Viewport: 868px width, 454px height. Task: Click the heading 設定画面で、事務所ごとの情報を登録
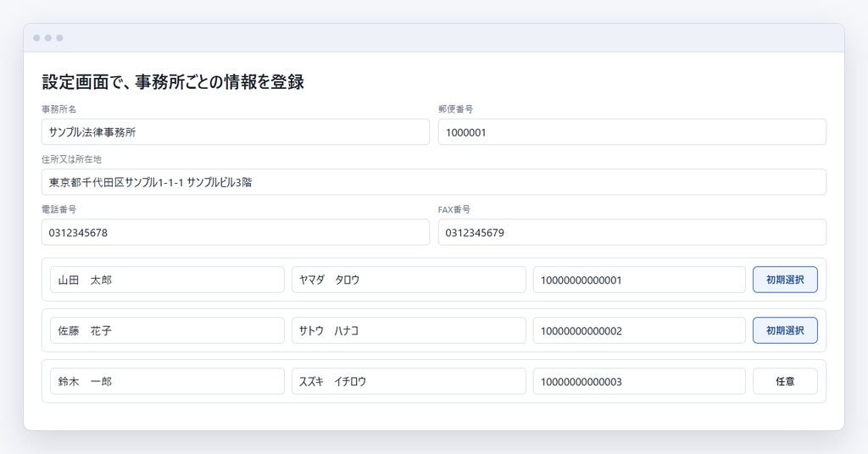pyautogui.click(x=173, y=82)
